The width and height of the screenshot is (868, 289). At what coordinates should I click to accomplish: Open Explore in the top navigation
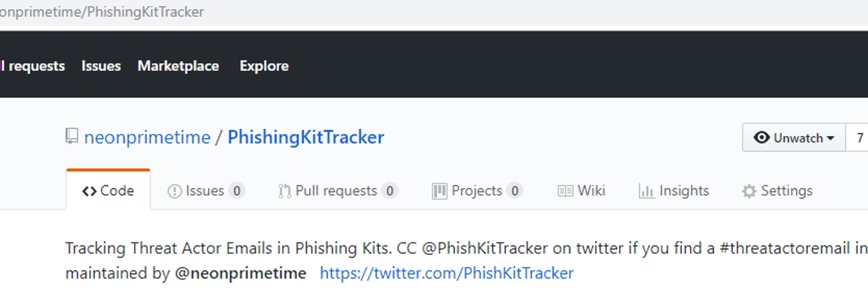(264, 66)
